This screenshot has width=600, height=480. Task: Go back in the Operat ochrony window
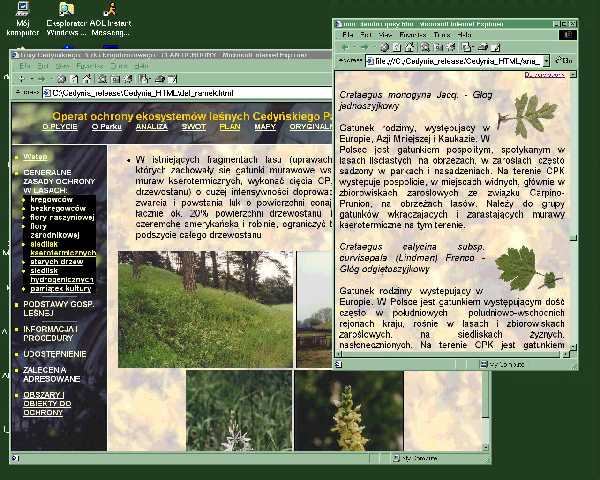(22, 79)
